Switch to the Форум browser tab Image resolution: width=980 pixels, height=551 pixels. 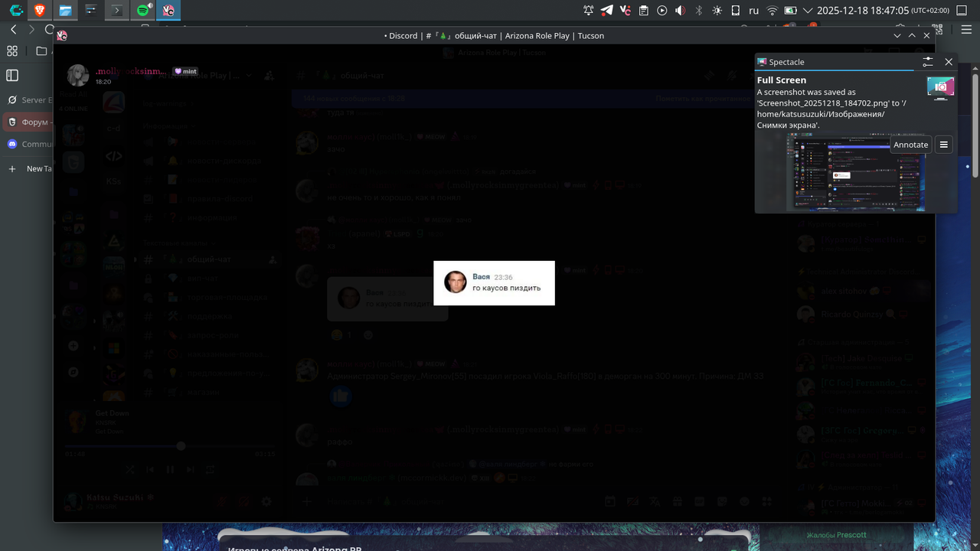tap(28, 122)
